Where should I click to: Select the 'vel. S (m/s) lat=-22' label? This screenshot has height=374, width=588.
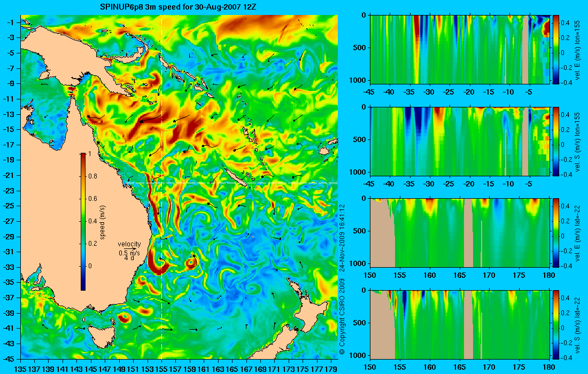point(578,324)
